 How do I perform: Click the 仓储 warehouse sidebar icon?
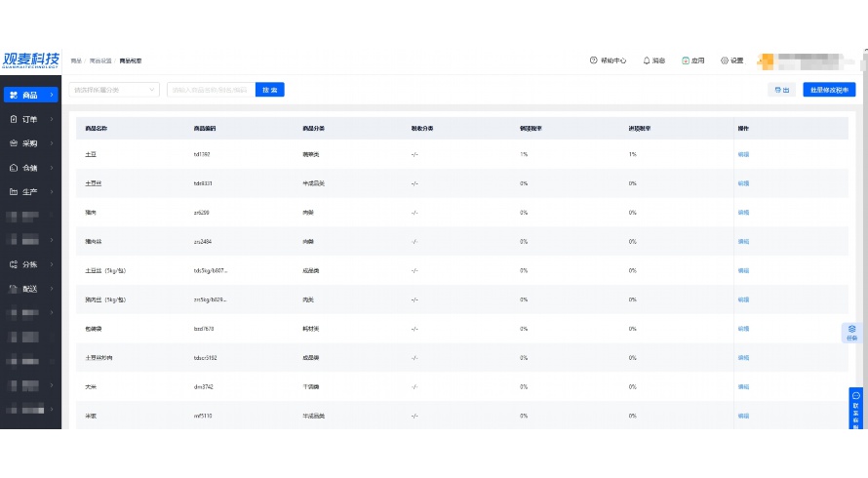(14, 168)
